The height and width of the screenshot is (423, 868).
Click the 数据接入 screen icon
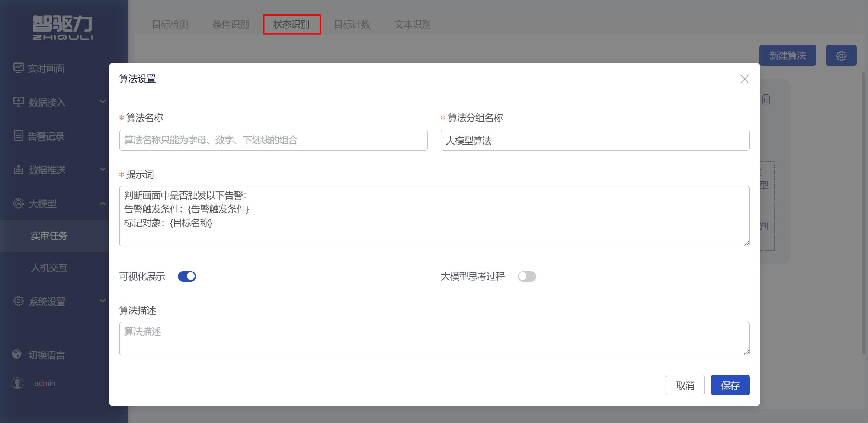coord(18,101)
